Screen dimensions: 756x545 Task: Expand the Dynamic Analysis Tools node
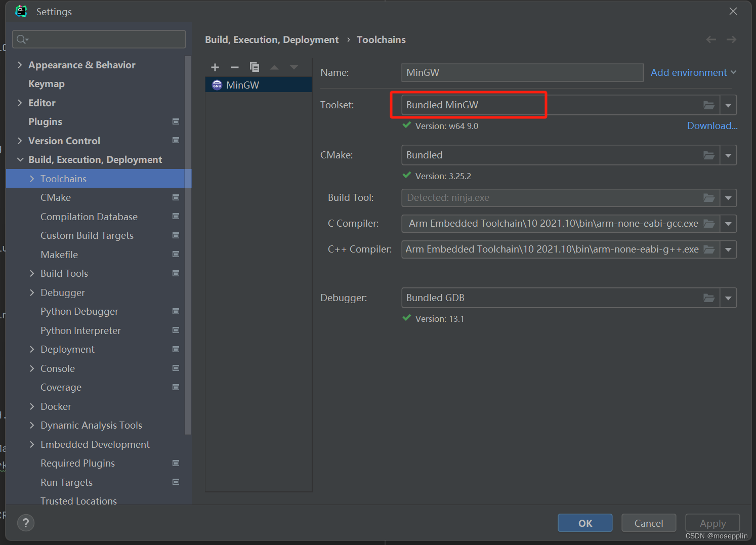(32, 425)
